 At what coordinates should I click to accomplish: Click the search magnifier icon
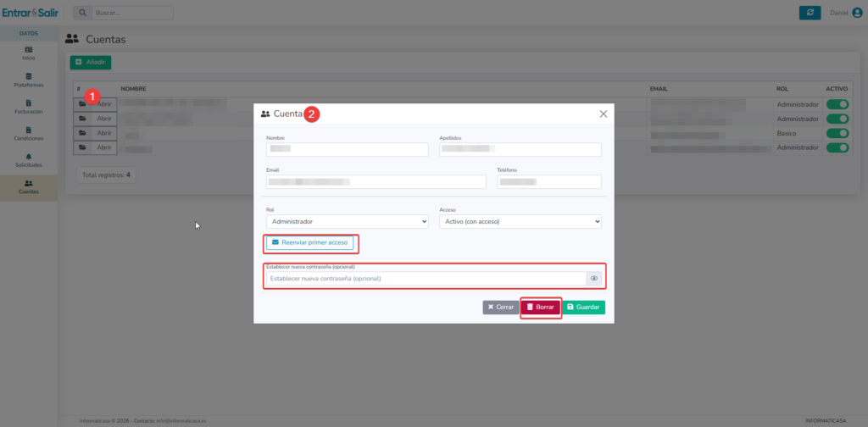(82, 13)
